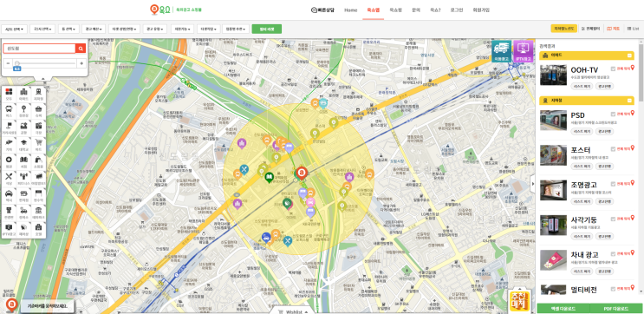Screen dimensions: 644x314
Task: Open the 문의 menu item
Action: tap(416, 10)
